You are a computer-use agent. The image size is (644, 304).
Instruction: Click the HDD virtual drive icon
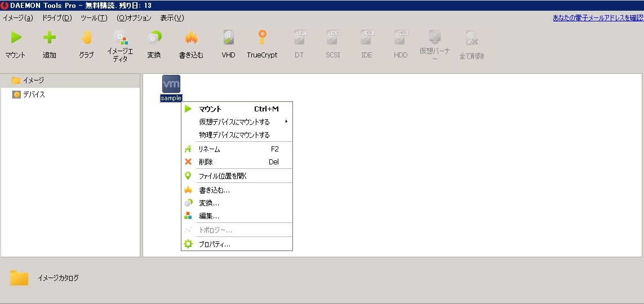tap(401, 38)
